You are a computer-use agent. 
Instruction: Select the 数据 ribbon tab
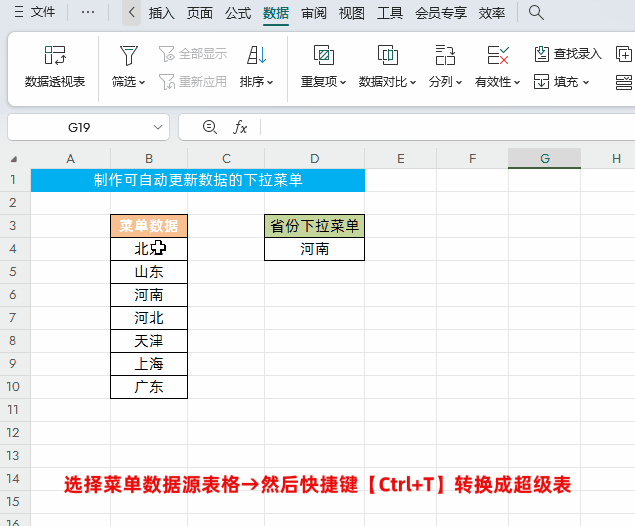click(276, 13)
